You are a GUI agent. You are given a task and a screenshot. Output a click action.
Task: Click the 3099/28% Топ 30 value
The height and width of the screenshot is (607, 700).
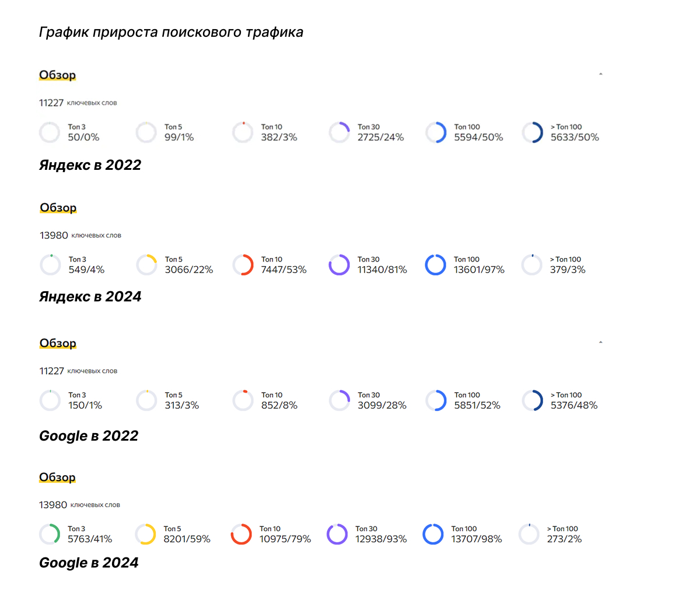click(382, 405)
